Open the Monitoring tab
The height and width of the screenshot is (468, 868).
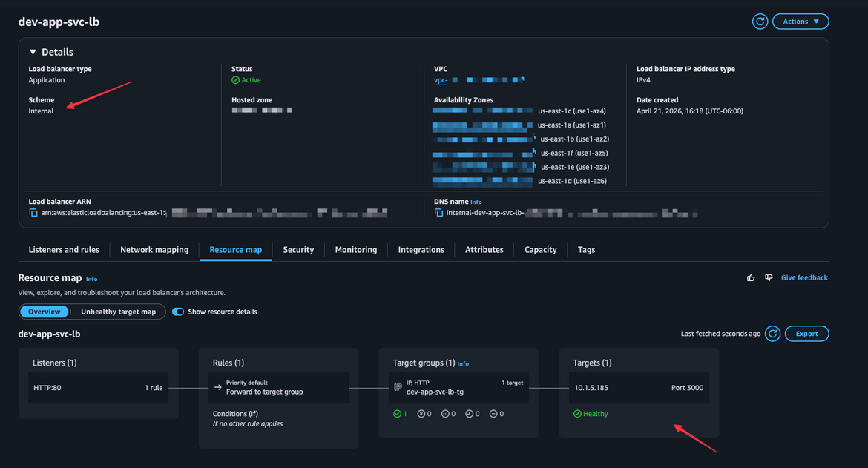click(x=356, y=250)
